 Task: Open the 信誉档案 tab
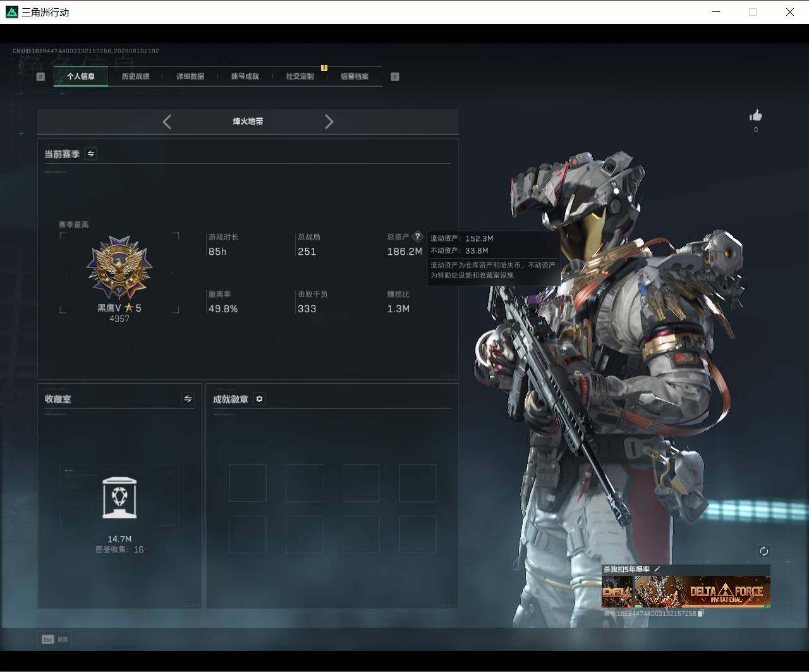coord(355,76)
